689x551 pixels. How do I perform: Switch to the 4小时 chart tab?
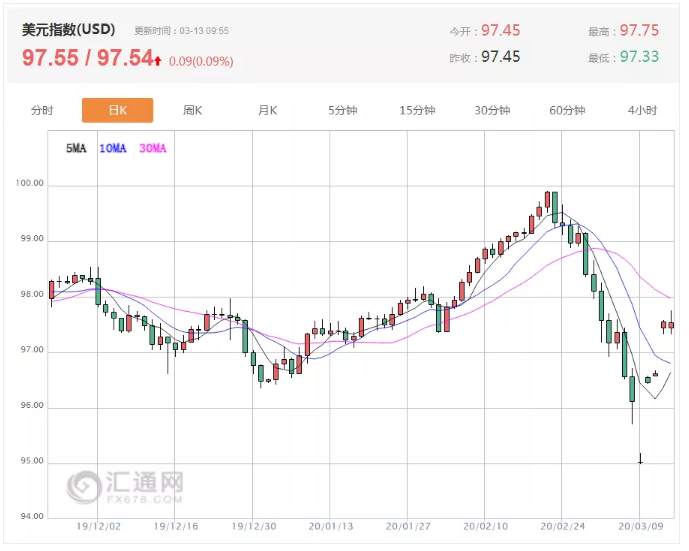[x=642, y=110]
